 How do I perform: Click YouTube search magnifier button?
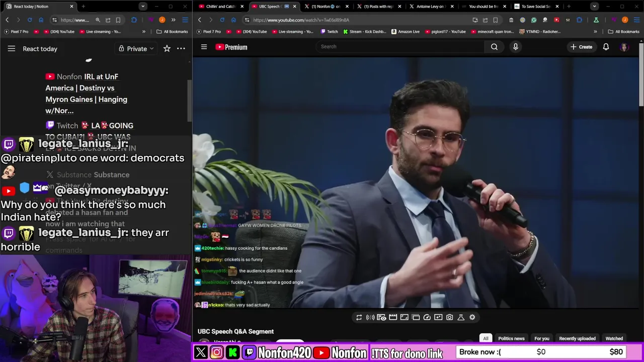pos(494,47)
